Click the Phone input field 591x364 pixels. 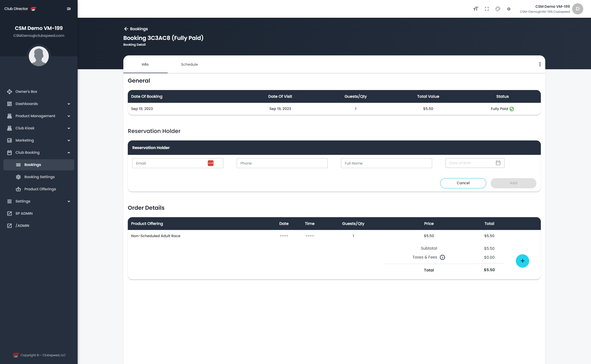click(x=282, y=163)
